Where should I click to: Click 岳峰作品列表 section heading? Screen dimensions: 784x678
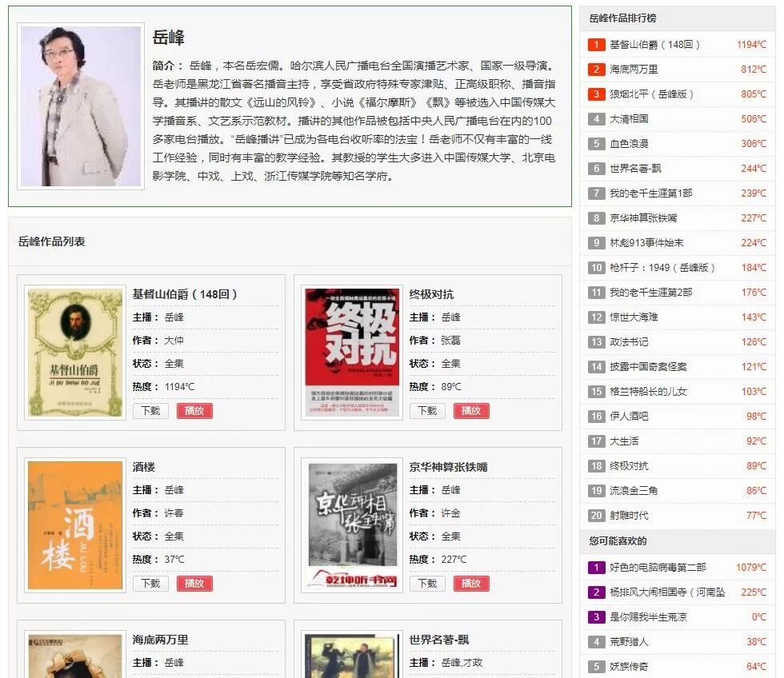click(51, 241)
